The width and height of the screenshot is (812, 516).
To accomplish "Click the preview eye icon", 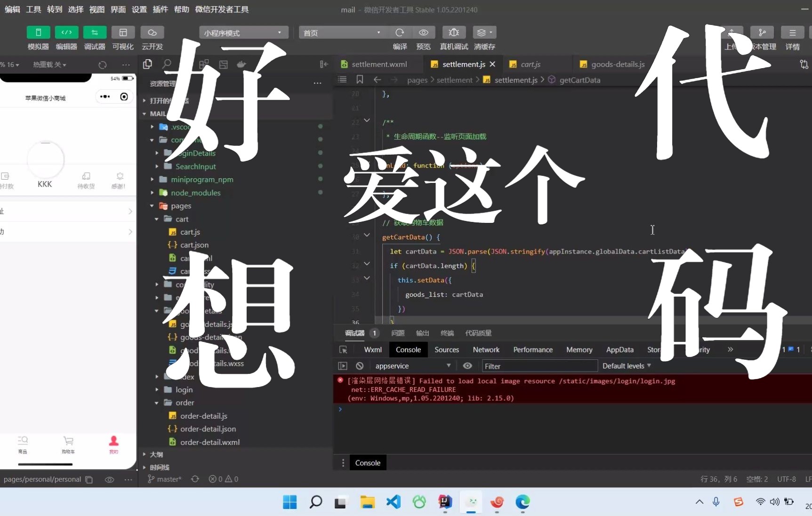I will point(423,32).
